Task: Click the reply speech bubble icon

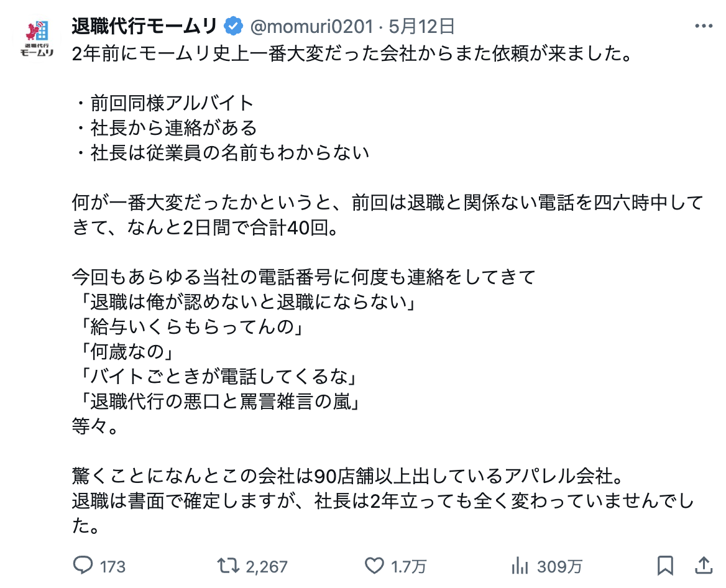Action: 83,566
